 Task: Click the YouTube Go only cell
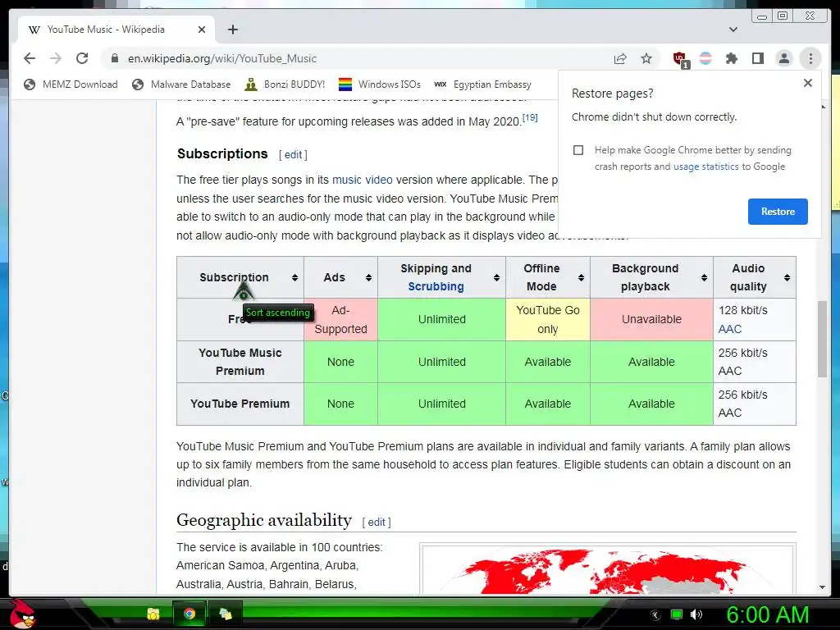(548, 319)
